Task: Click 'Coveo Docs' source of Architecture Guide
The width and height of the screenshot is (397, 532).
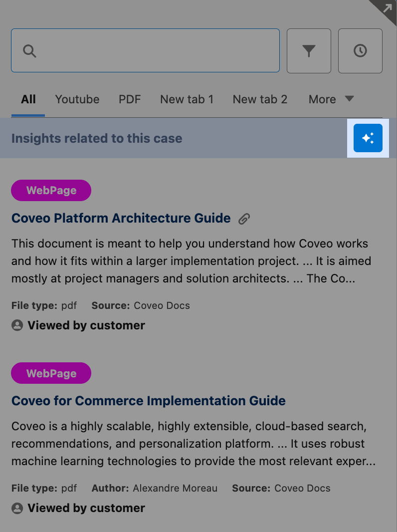Action: point(162,306)
